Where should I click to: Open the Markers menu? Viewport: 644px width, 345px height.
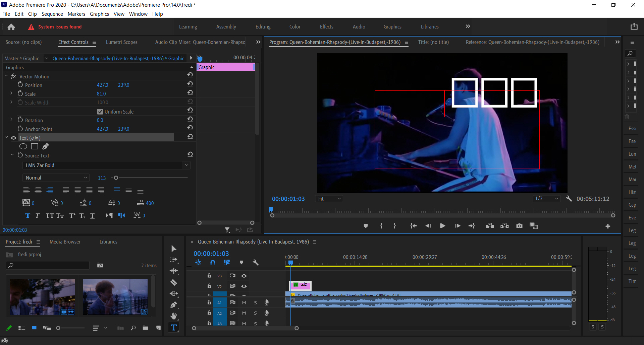pyautogui.click(x=76, y=14)
